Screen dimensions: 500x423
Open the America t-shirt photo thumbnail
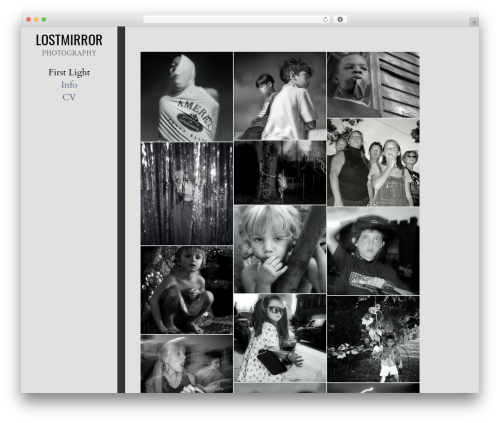pyautogui.click(x=187, y=96)
